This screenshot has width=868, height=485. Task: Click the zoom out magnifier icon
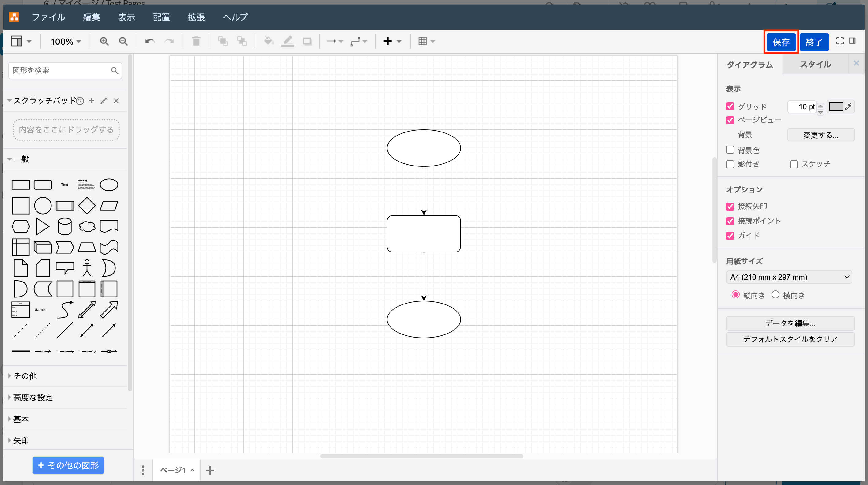pos(123,41)
